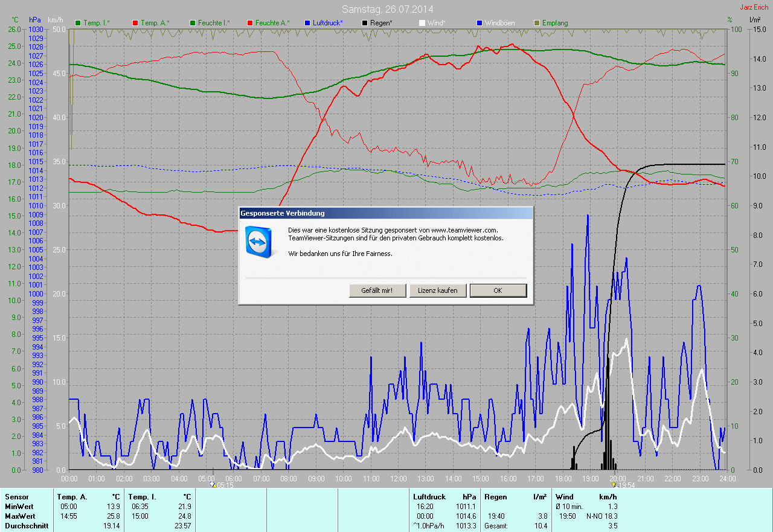This screenshot has height=532, width=773.
Task: Toggle the blue Luftdruck legend swatch
Action: tap(308, 23)
